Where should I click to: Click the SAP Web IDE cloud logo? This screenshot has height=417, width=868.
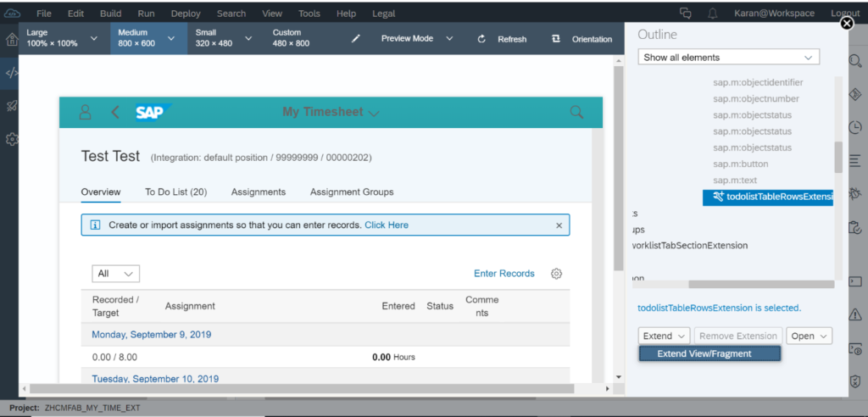pos(12,14)
